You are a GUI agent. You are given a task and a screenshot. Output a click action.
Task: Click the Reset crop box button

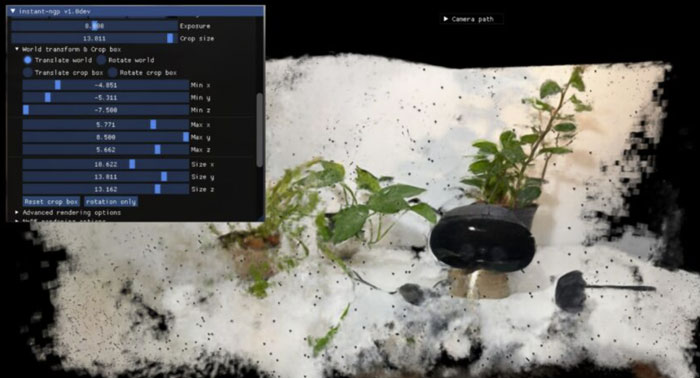point(51,202)
